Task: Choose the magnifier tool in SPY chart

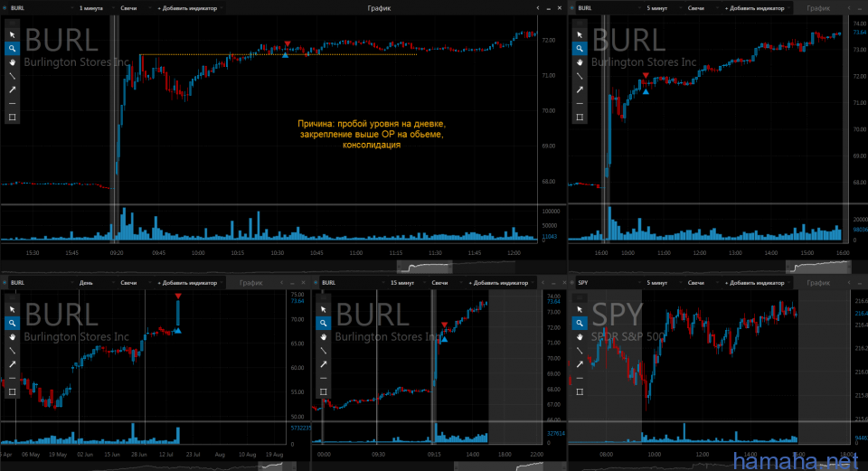Action: tap(580, 323)
